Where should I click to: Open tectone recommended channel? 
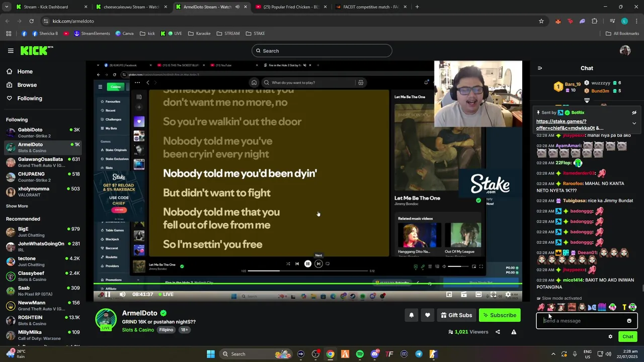click(43, 261)
